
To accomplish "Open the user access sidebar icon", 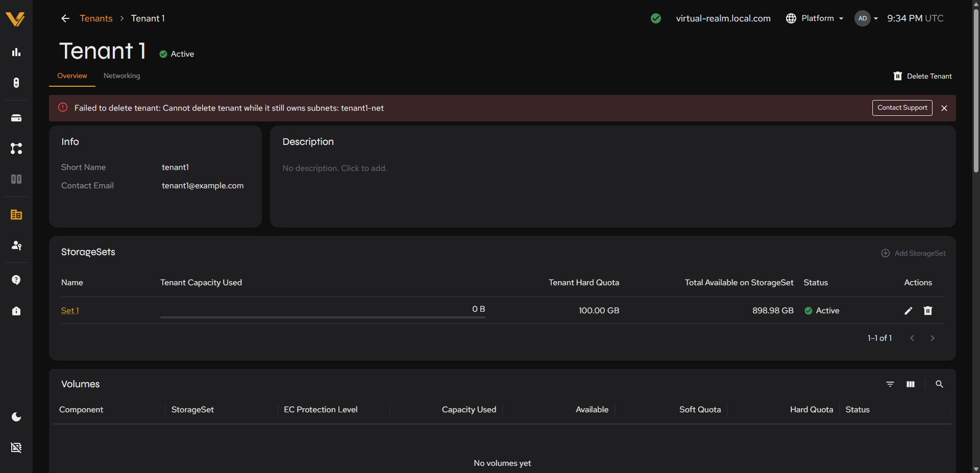I will coord(16,245).
